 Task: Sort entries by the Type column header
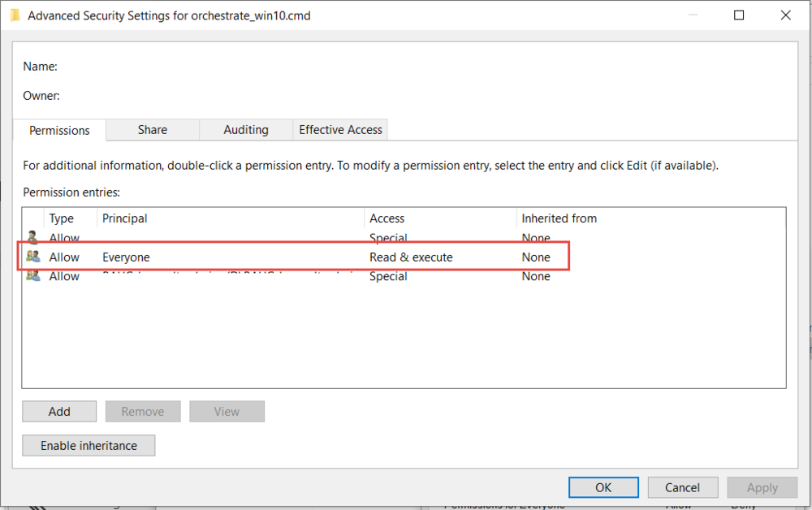click(62, 218)
